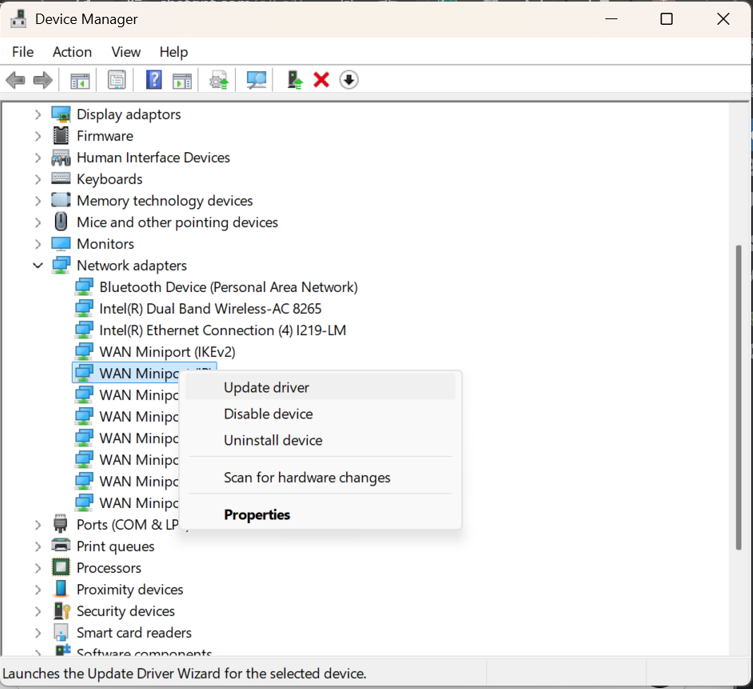Screen dimensions: 753x689
Task: Choose Scan for hardware changes in context menu
Action: (320, 477)
